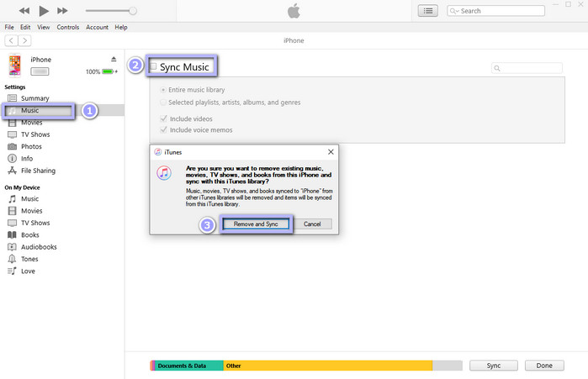
Task: Open File Sharing icon
Action: click(x=13, y=171)
